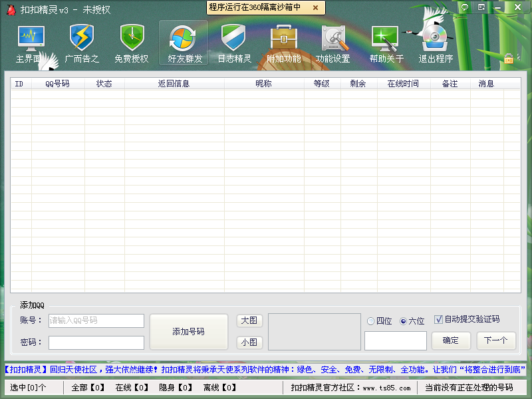Sort by the 返回信息 column header
The image size is (532, 399).
click(174, 84)
